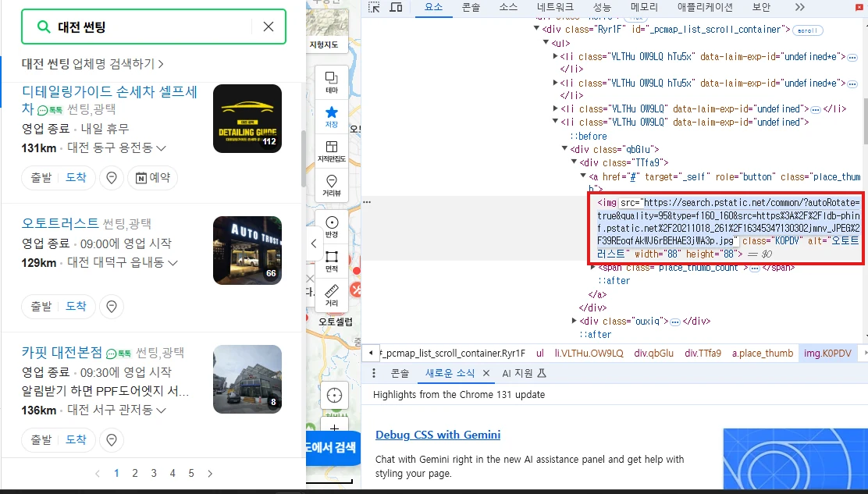Toggle the device toolbar icon in DevTools
This screenshot has height=494, width=868.
pyautogui.click(x=396, y=7)
